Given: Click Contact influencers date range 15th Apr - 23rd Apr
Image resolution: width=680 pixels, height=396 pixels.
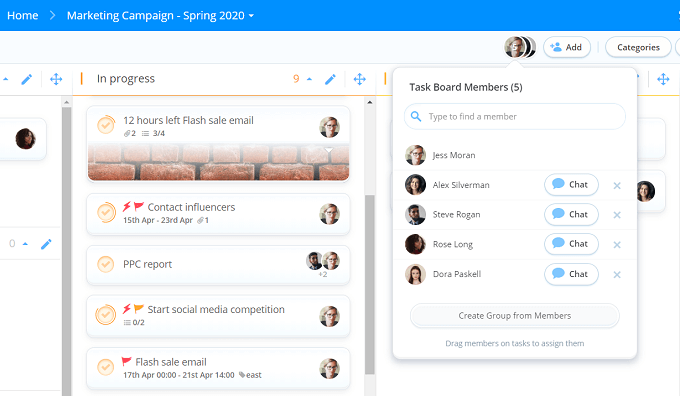Looking at the screenshot, I should (158, 220).
